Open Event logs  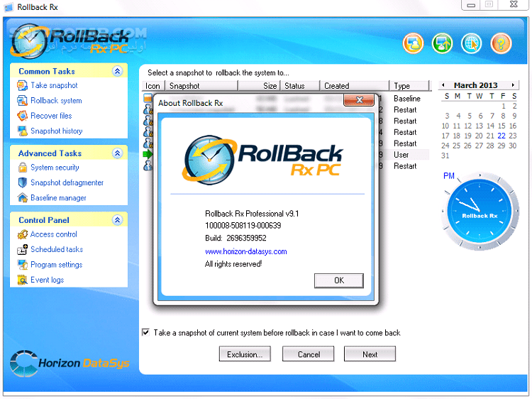(x=47, y=280)
